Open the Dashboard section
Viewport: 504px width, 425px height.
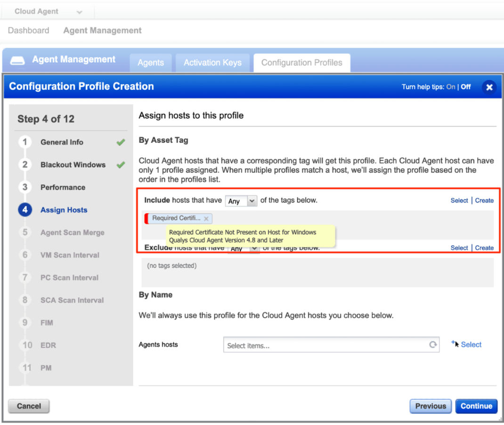click(28, 30)
